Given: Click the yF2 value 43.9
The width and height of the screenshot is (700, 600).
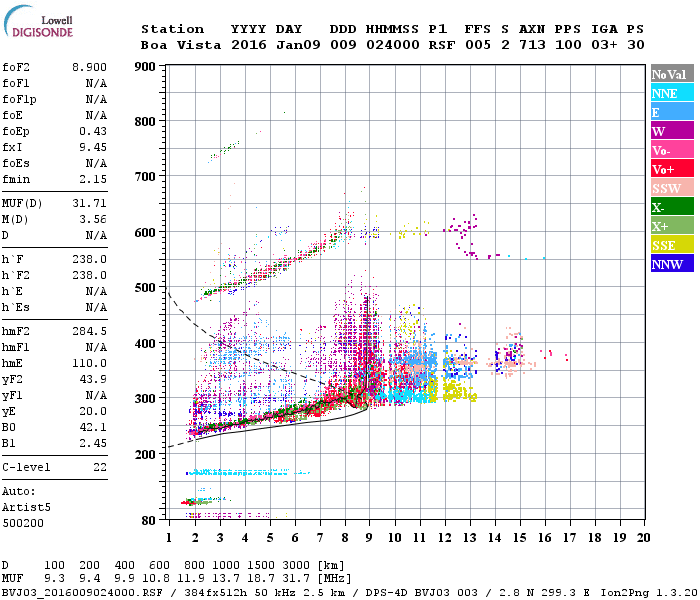Looking at the screenshot, I should [93, 379].
